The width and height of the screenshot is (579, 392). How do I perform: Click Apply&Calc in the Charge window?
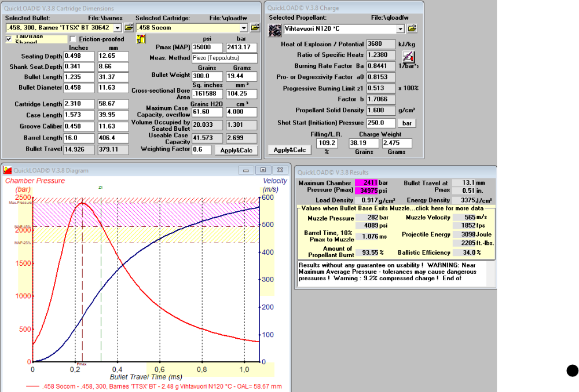[289, 150]
